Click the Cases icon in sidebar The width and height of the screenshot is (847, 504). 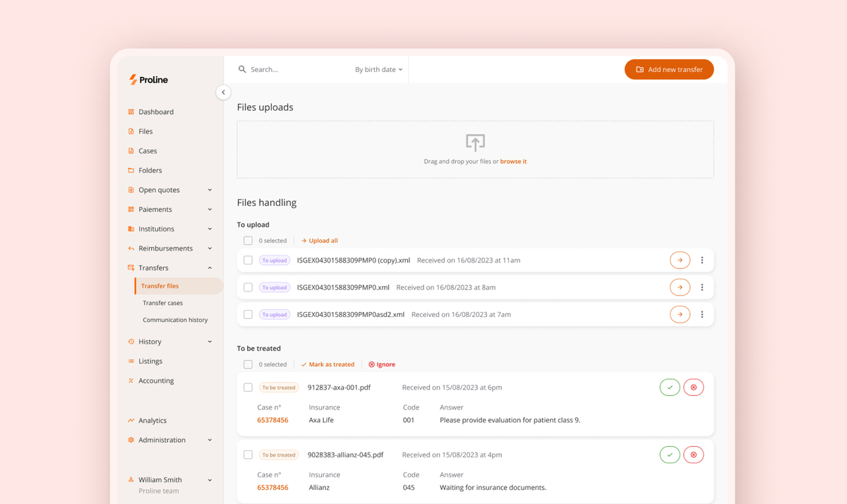click(x=131, y=150)
